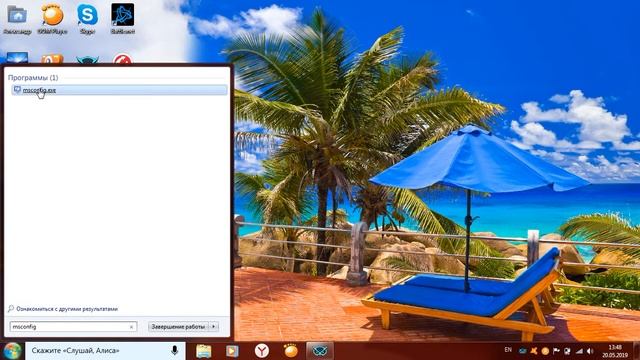Click the Программы (1) results header
The image size is (640, 360).
[x=33, y=78]
